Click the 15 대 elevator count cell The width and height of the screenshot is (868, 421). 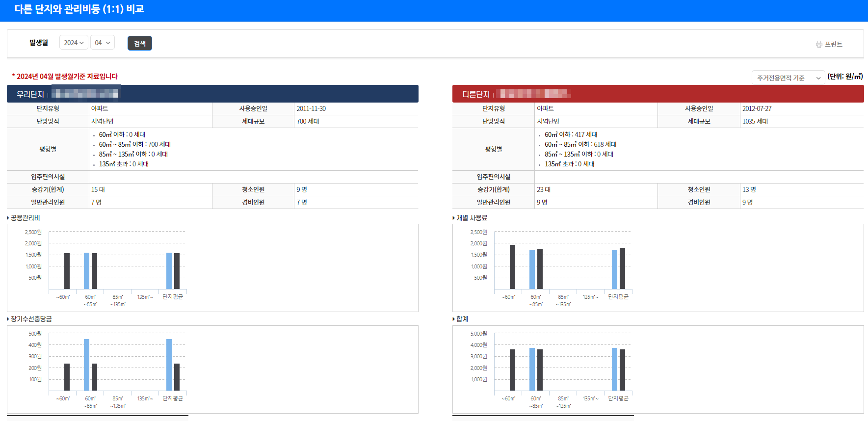click(150, 189)
